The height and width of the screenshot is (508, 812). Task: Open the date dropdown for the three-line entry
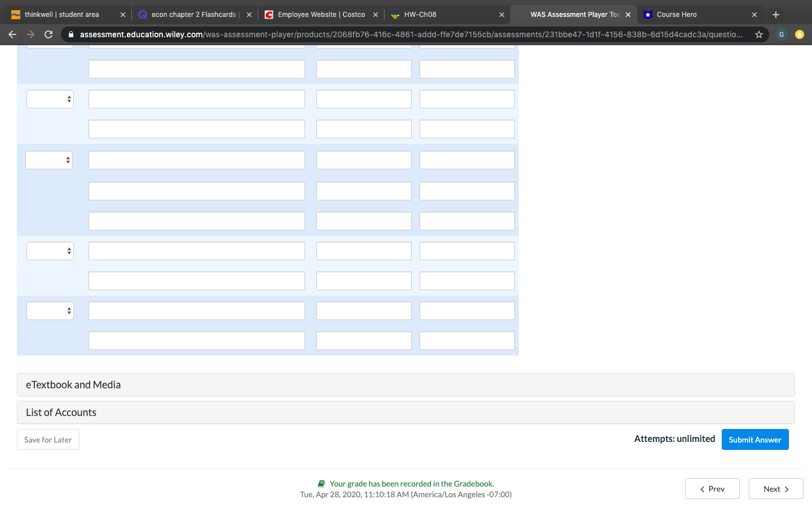(x=49, y=160)
